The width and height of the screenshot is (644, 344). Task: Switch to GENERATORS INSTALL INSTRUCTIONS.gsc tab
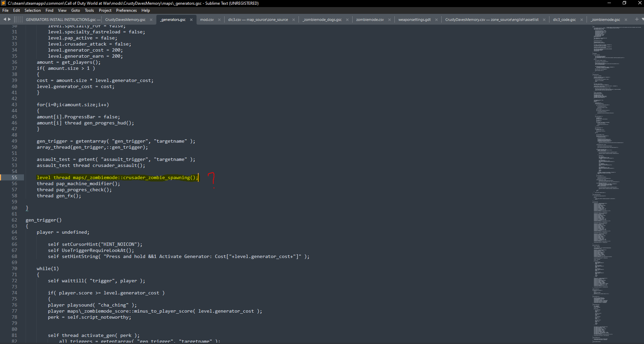coord(63,20)
